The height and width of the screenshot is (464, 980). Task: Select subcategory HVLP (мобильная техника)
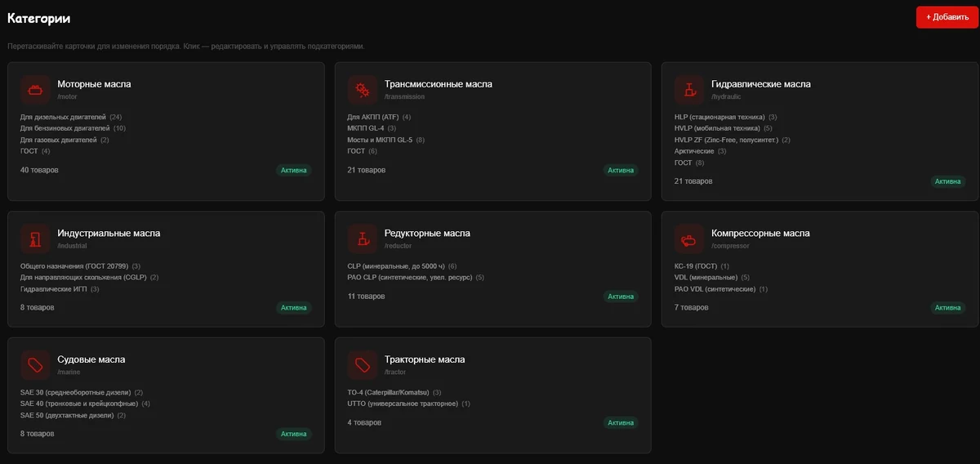click(x=717, y=128)
